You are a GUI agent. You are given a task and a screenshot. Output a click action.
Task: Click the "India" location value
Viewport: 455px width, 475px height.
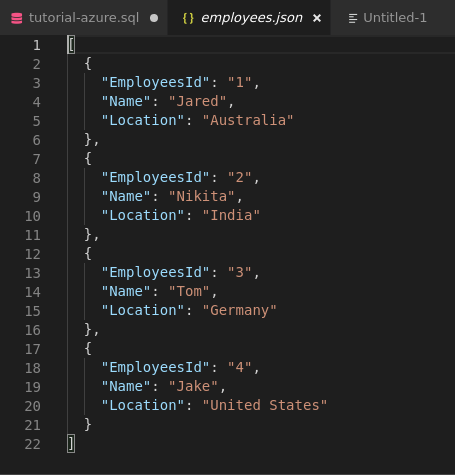(x=231, y=215)
